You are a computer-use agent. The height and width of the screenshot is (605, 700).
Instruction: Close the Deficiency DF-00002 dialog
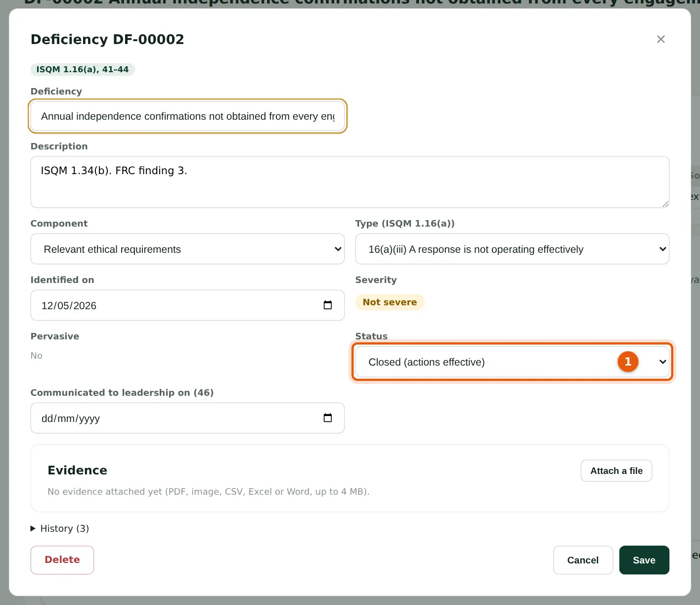660,39
